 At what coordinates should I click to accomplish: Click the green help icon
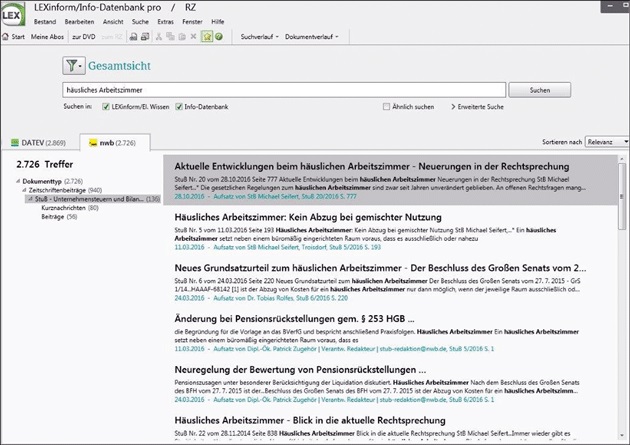[219, 37]
